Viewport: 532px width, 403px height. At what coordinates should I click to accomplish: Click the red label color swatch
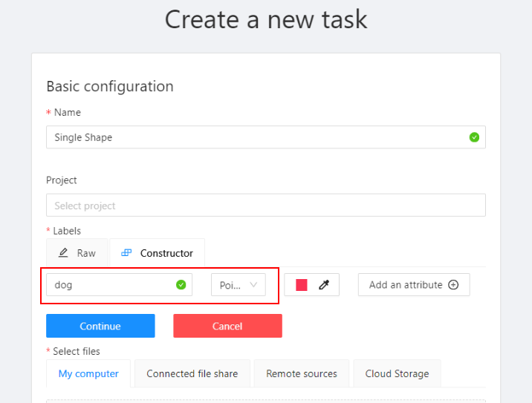coord(301,285)
